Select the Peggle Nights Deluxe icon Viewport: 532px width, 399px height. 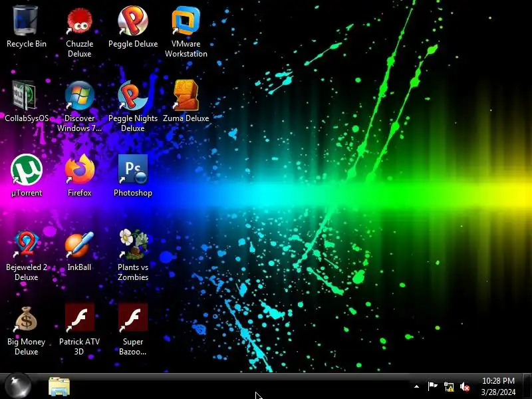[132, 106]
